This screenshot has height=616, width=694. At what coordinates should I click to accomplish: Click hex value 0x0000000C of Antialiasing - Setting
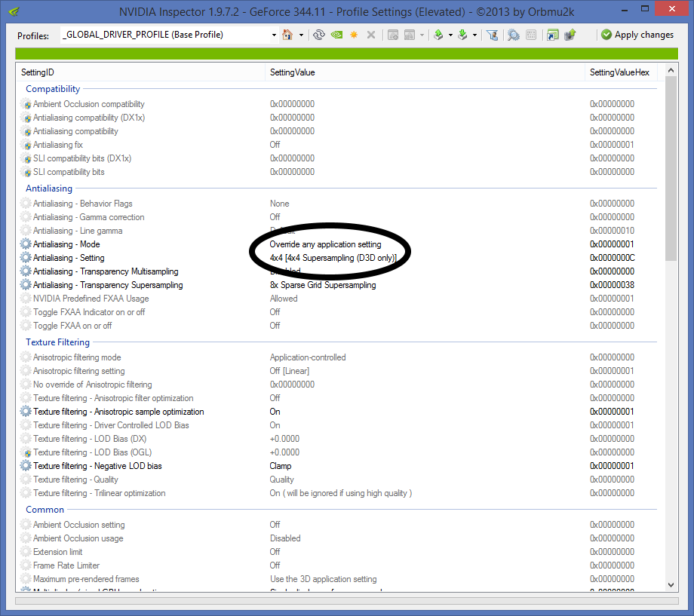612,258
